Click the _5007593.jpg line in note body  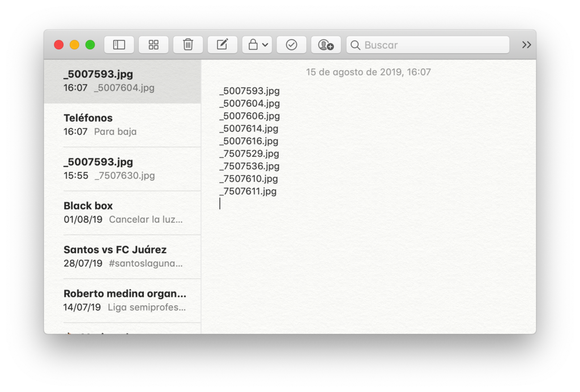[250, 91]
